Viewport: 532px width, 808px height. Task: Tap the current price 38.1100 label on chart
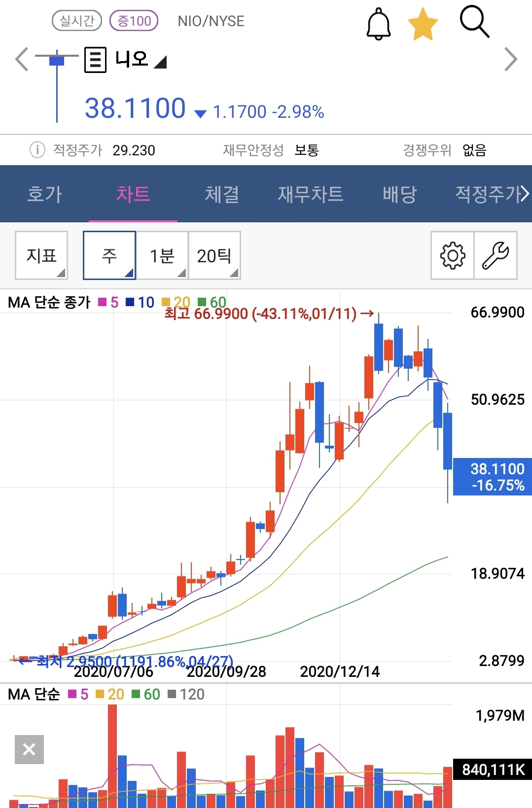tap(493, 477)
